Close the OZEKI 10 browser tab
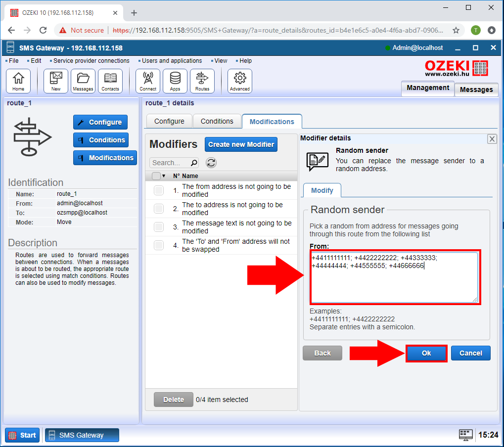This screenshot has height=447, width=504. (x=115, y=13)
